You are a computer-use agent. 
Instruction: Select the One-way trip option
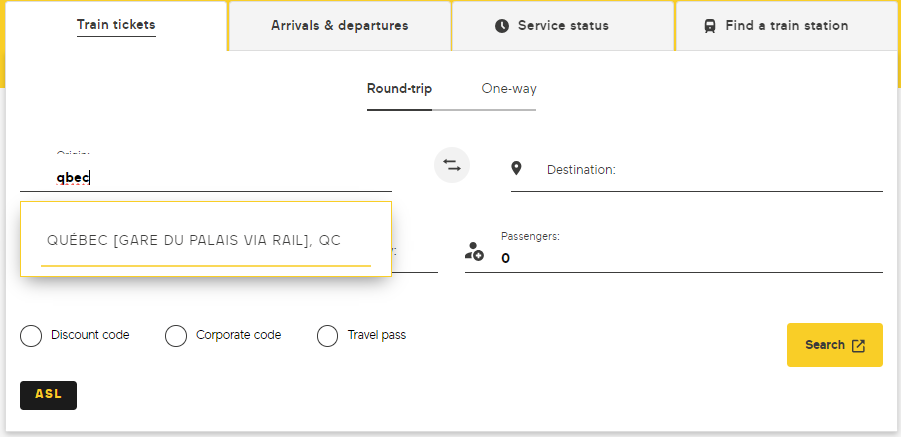pyautogui.click(x=509, y=89)
